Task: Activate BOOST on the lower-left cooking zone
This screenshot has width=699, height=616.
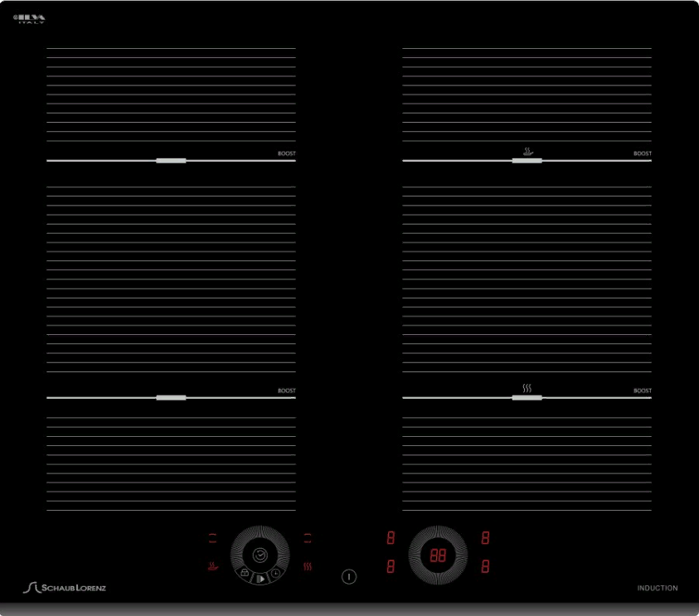Action: (286, 390)
